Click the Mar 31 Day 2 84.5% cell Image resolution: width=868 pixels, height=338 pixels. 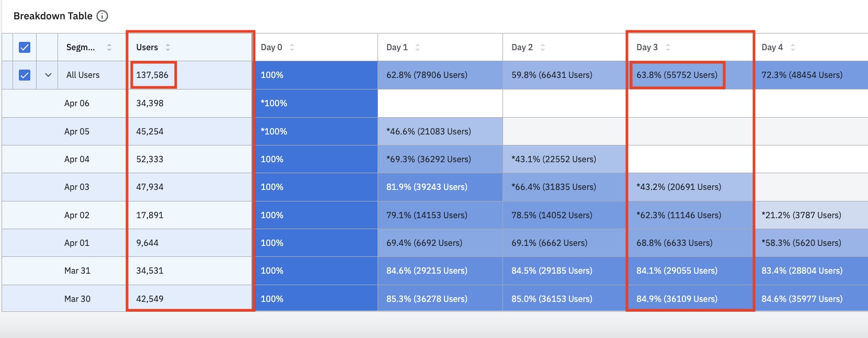[552, 271]
